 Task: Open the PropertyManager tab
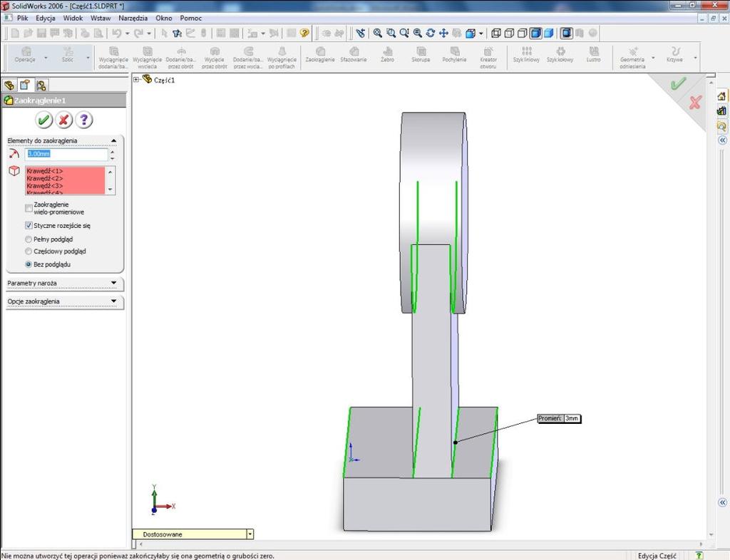[x=25, y=85]
